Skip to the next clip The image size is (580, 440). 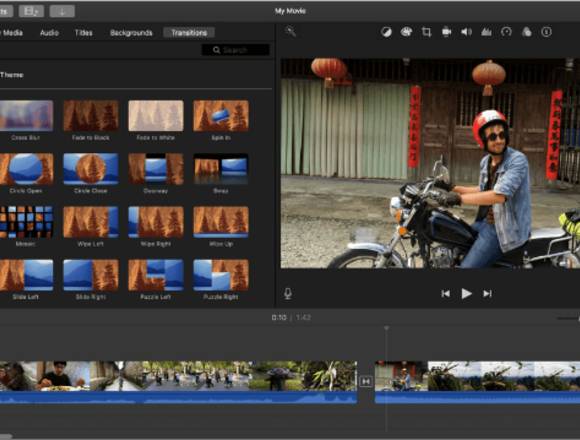tap(487, 294)
